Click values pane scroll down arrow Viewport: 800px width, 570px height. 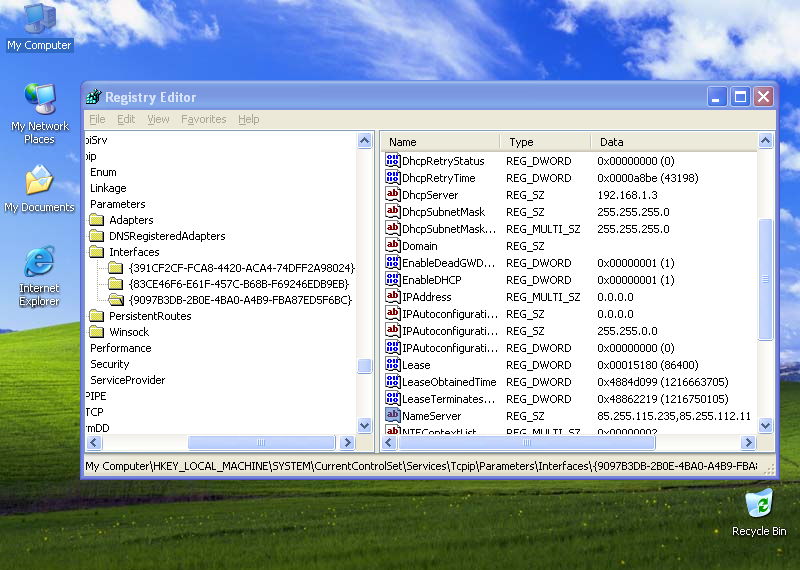pyautogui.click(x=765, y=425)
